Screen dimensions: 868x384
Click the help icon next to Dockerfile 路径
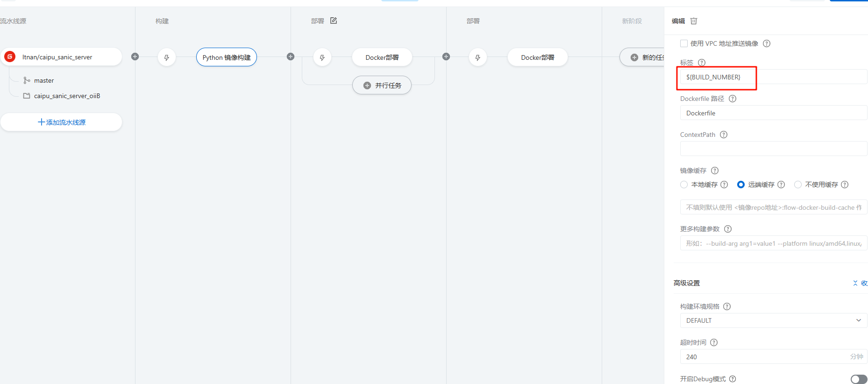(733, 99)
